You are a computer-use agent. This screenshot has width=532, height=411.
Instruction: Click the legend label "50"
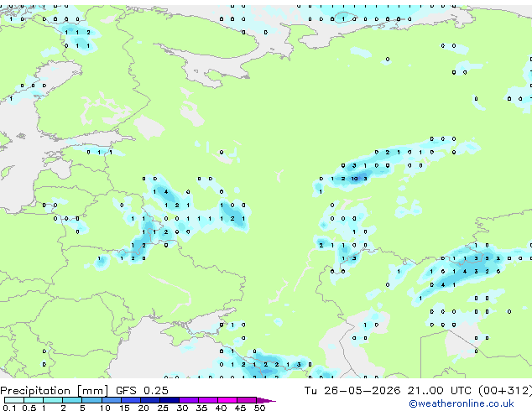(259, 408)
